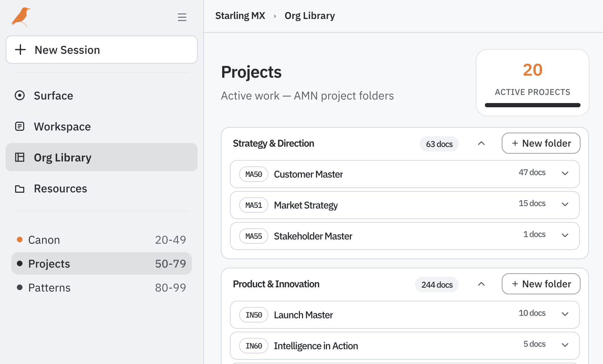Open the Launch Master row

point(405,315)
